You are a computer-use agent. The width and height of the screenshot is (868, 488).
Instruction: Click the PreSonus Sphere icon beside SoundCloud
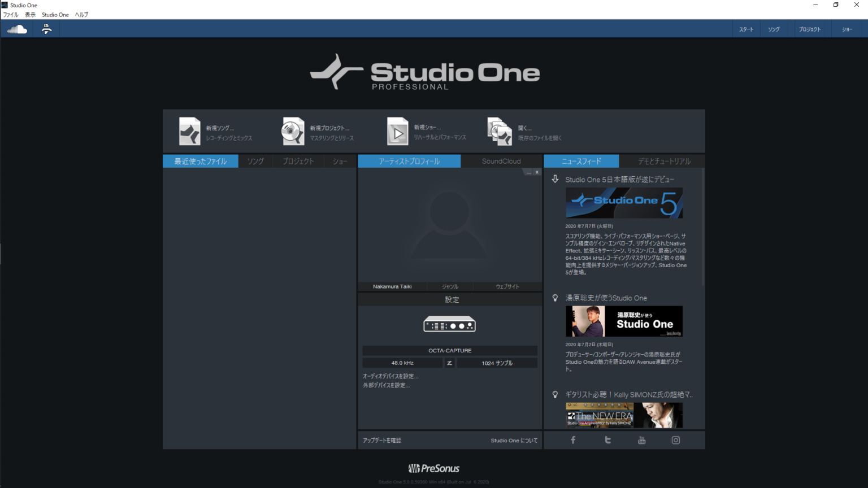tap(47, 29)
